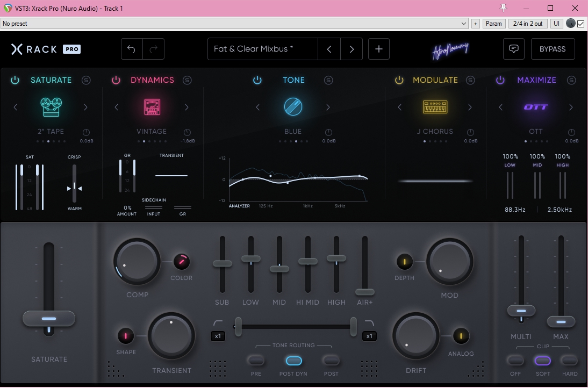This screenshot has height=388, width=588.
Task: Click the OTT maximizer icon
Action: pos(536,107)
